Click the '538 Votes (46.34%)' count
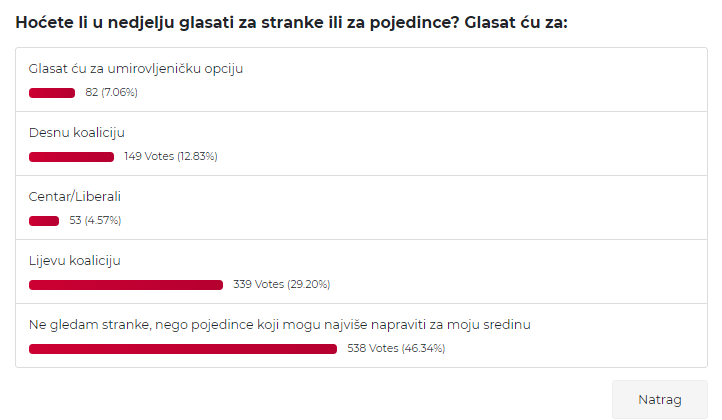 396,349
